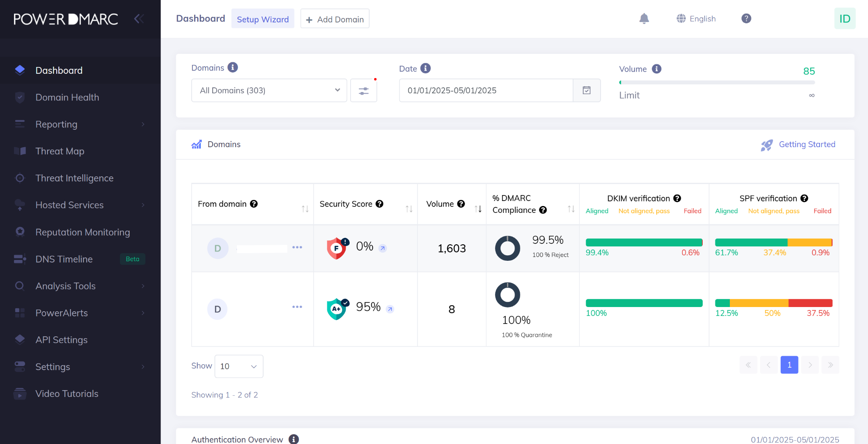Click the volume limit progress bar

coord(717,83)
